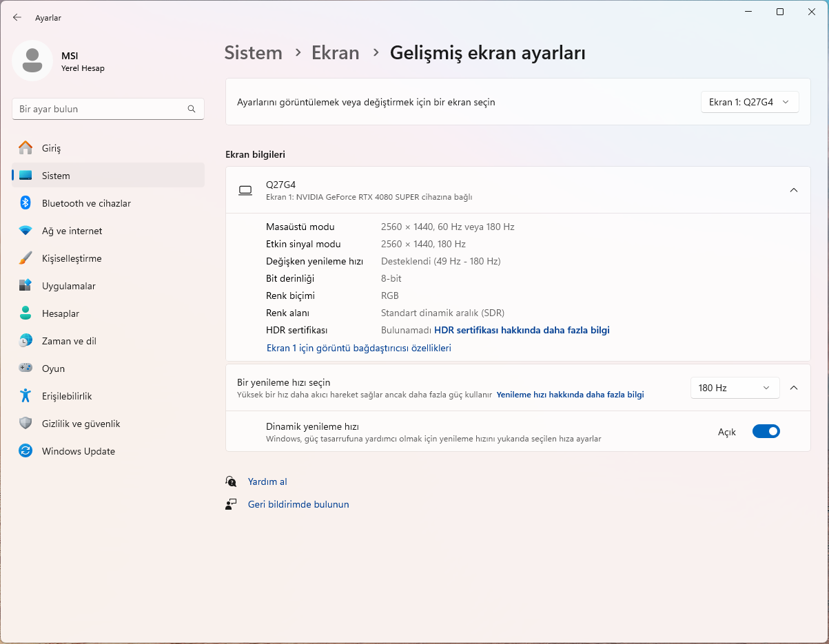Viewport: 829px width, 644px height.
Task: Go to Sistem breadcrumb
Action: tap(253, 53)
